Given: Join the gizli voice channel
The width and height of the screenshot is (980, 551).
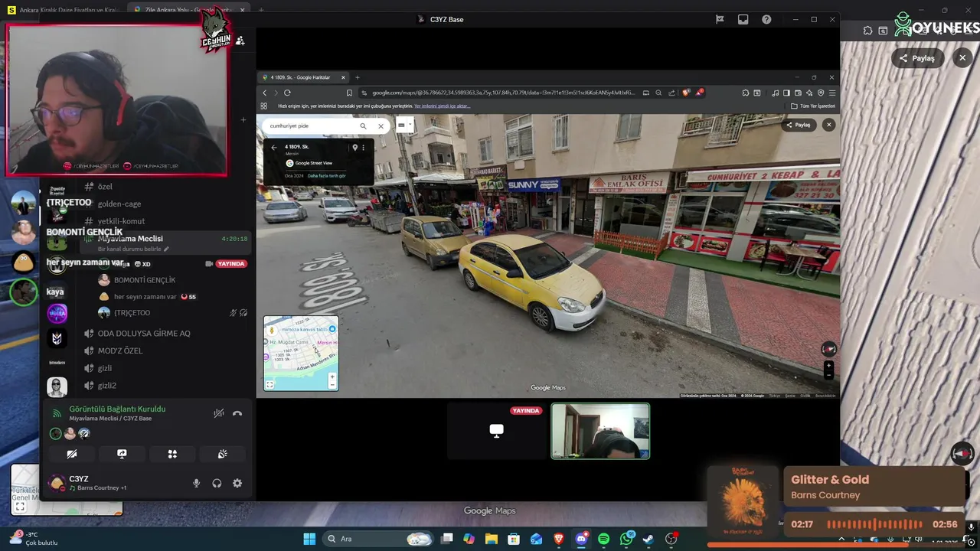Looking at the screenshot, I should click(105, 369).
